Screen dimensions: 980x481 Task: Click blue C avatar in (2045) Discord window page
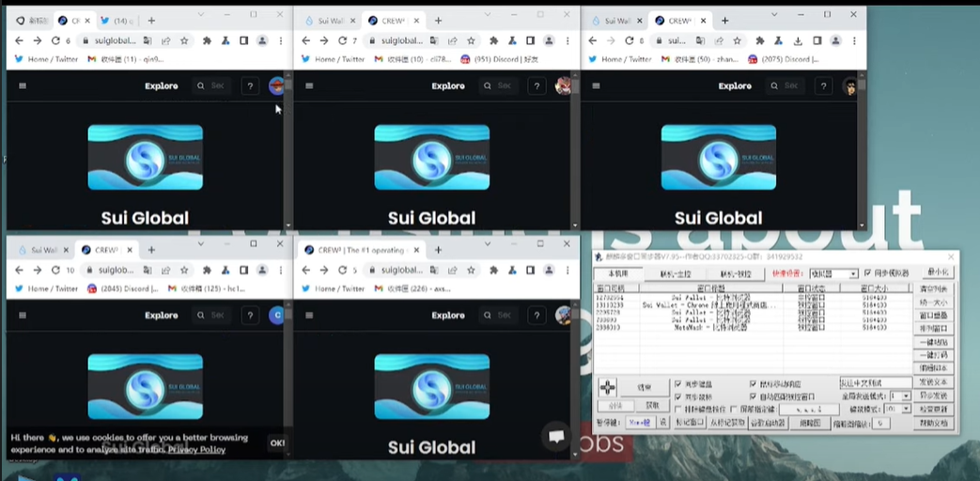(x=276, y=316)
